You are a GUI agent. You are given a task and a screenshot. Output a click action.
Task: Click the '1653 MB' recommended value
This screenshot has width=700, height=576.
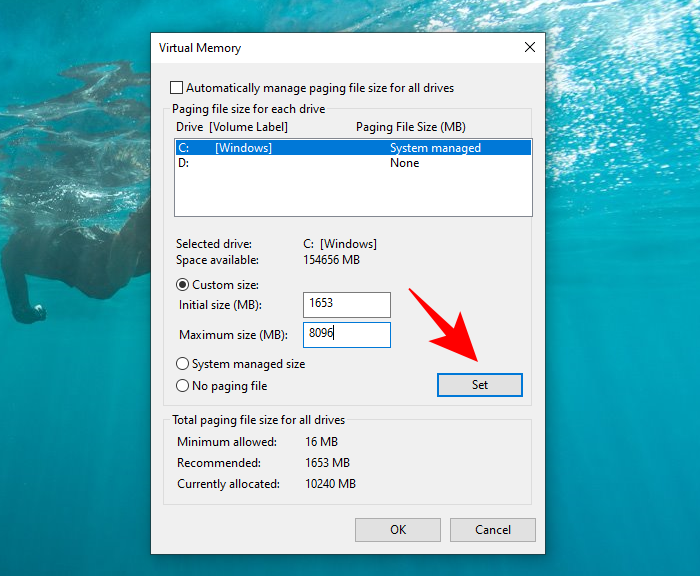[327, 463]
